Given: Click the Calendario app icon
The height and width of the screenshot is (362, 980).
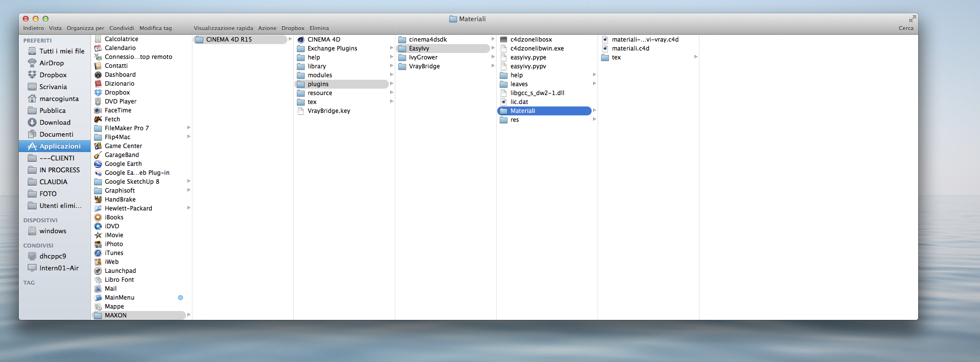Looking at the screenshot, I should (x=98, y=48).
